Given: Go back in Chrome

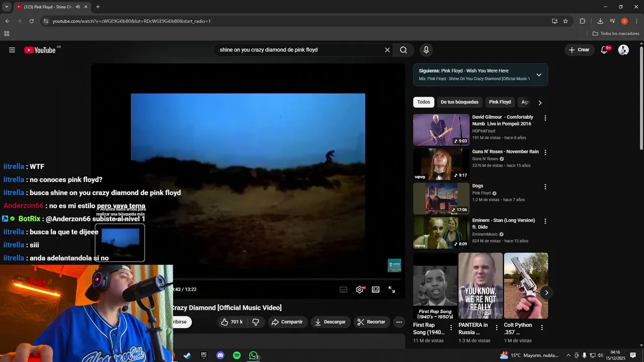Looking at the screenshot, I should coord(7,21).
